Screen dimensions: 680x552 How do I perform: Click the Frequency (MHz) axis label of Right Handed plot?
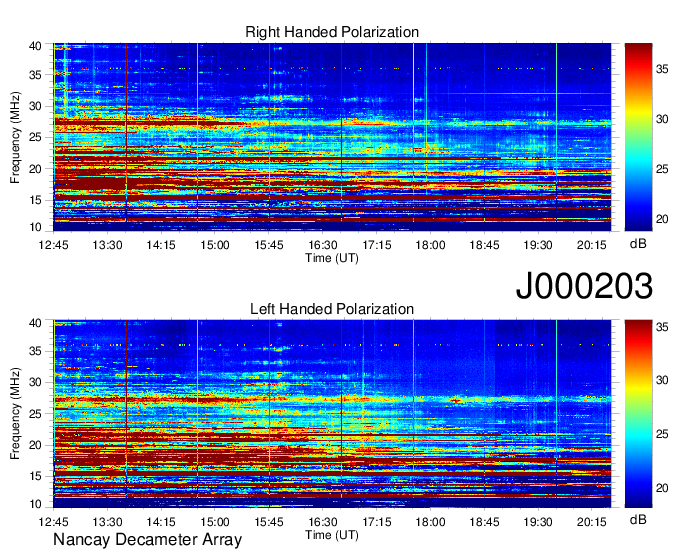point(15,137)
